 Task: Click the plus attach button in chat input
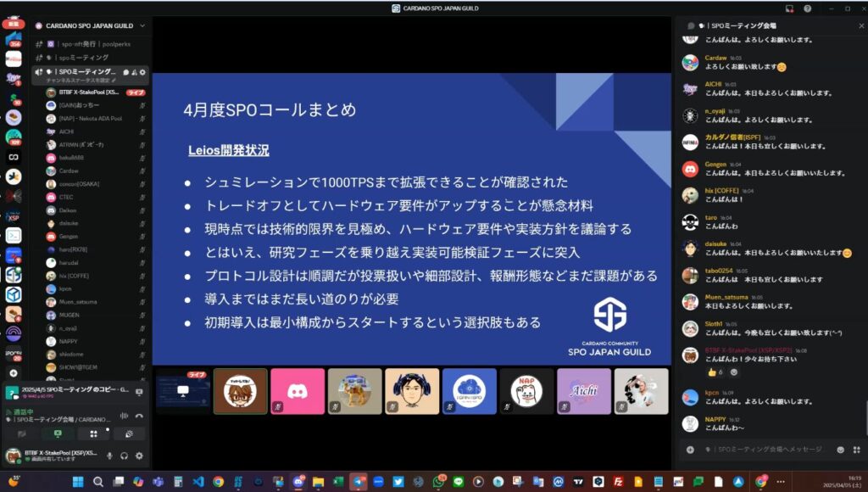[x=690, y=450]
